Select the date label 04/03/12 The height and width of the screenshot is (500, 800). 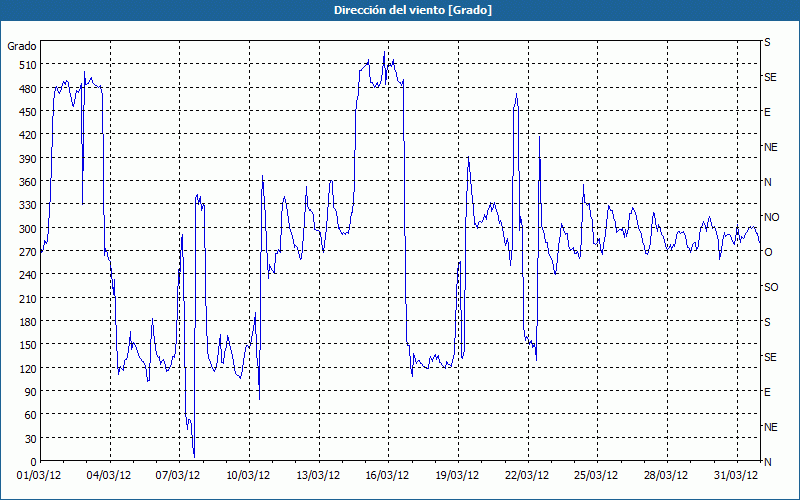point(109,476)
